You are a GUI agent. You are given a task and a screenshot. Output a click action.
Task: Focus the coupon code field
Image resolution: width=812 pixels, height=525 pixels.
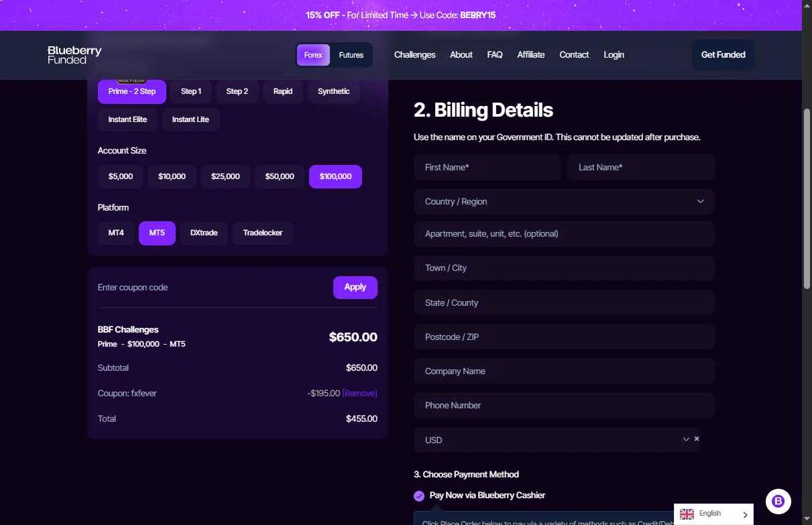[212, 288]
